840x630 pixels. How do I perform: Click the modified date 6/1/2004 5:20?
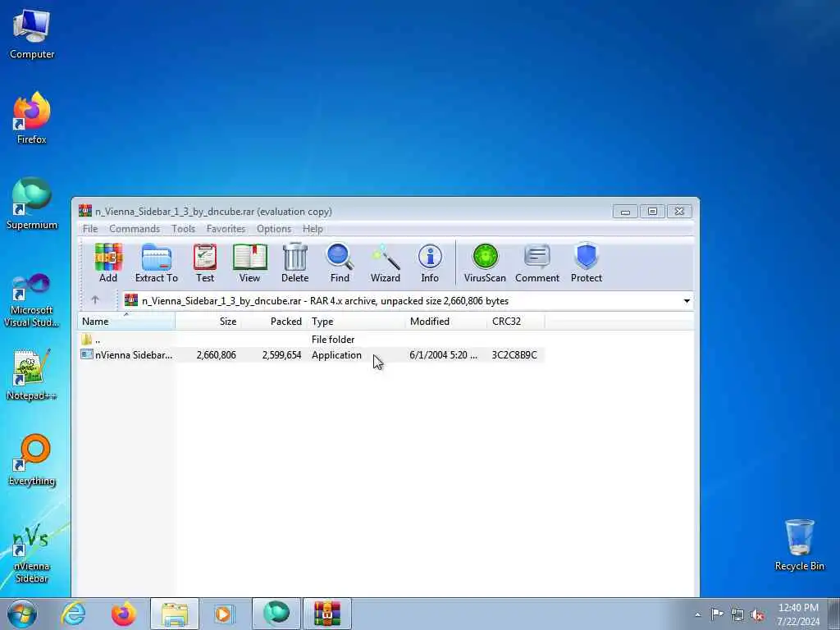click(x=443, y=354)
